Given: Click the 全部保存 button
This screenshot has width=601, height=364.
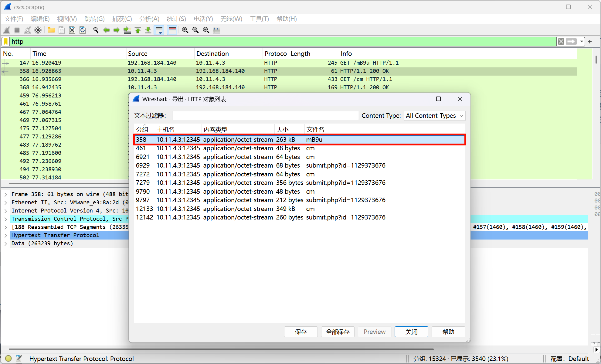Looking at the screenshot, I should click(338, 332).
